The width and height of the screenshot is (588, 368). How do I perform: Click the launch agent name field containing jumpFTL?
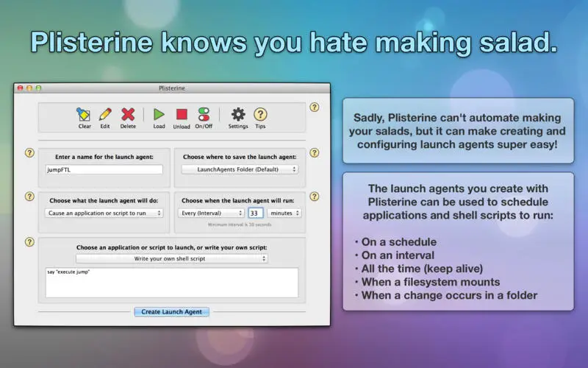click(104, 170)
